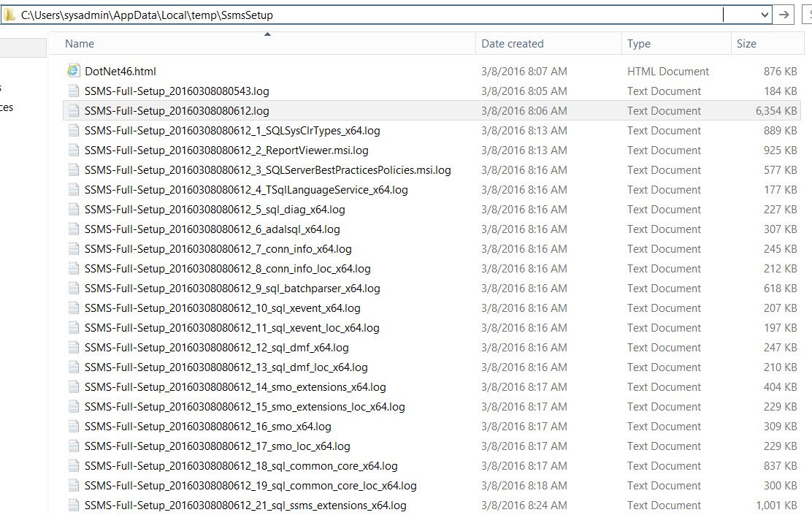Click the 3/8/2016 8:18 AM date cell
Screen dimensions: 812x515
[x=524, y=486]
